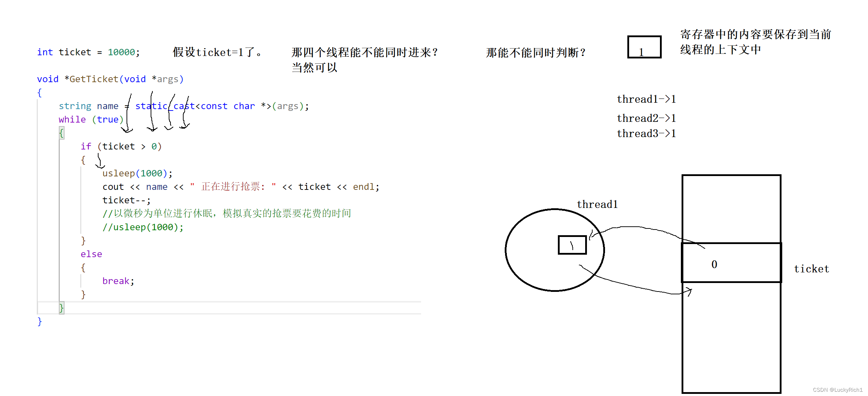This screenshot has width=868, height=396.
Task: Click the 'while (true)' statement
Action: pyautogui.click(x=91, y=119)
